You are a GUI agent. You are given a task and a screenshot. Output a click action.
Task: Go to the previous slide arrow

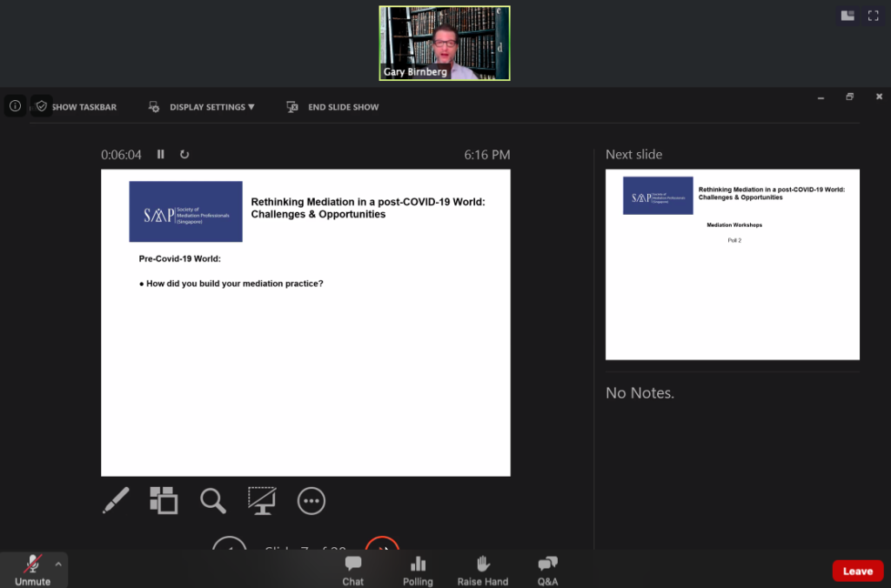[230, 544]
